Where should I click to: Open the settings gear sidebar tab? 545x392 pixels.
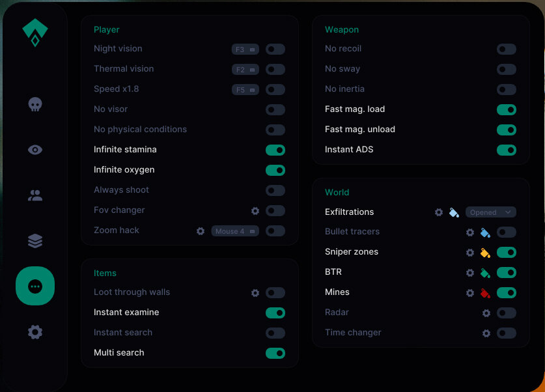(35, 332)
